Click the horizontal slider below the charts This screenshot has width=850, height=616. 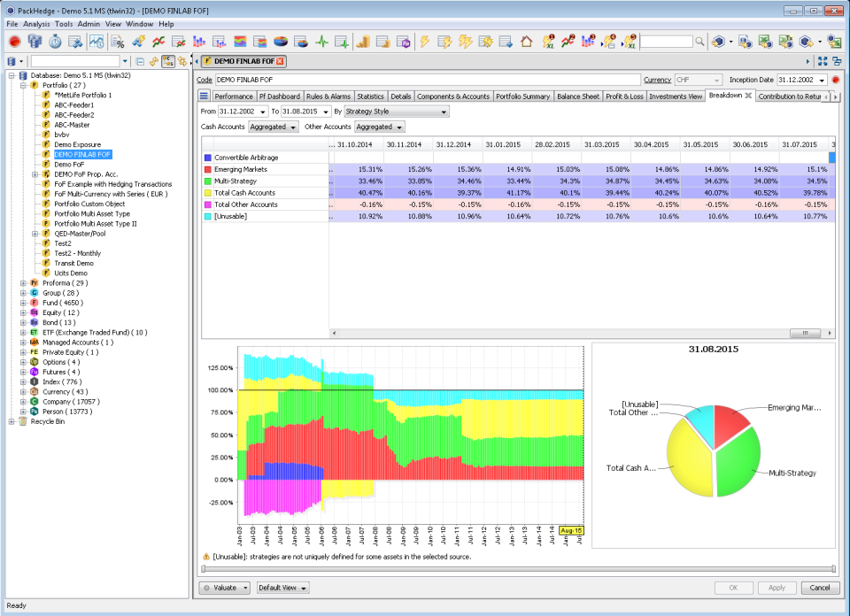click(518, 568)
